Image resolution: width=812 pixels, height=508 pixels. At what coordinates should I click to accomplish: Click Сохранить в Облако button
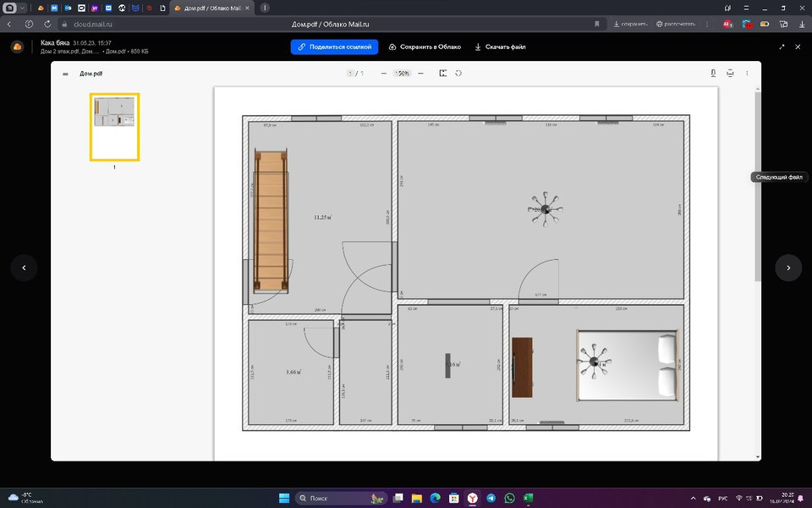(425, 47)
